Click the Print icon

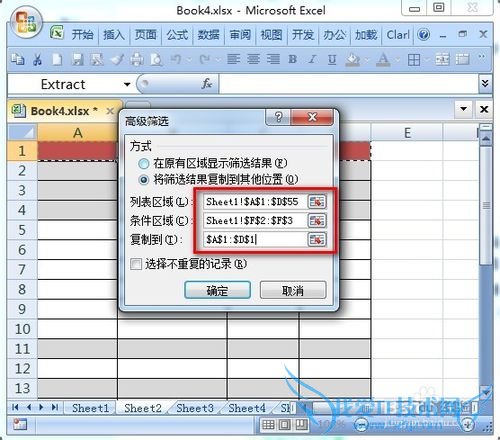[137, 60]
